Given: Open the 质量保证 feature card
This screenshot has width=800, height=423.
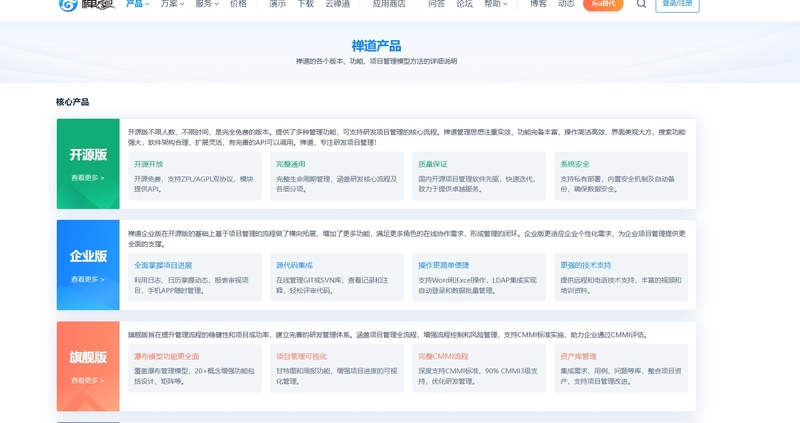Looking at the screenshot, I should pos(479,176).
